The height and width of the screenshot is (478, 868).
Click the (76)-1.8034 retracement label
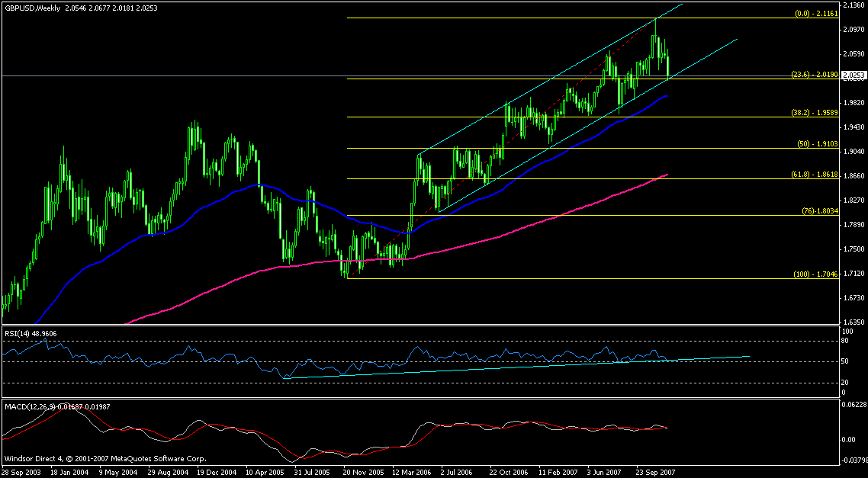[818, 210]
